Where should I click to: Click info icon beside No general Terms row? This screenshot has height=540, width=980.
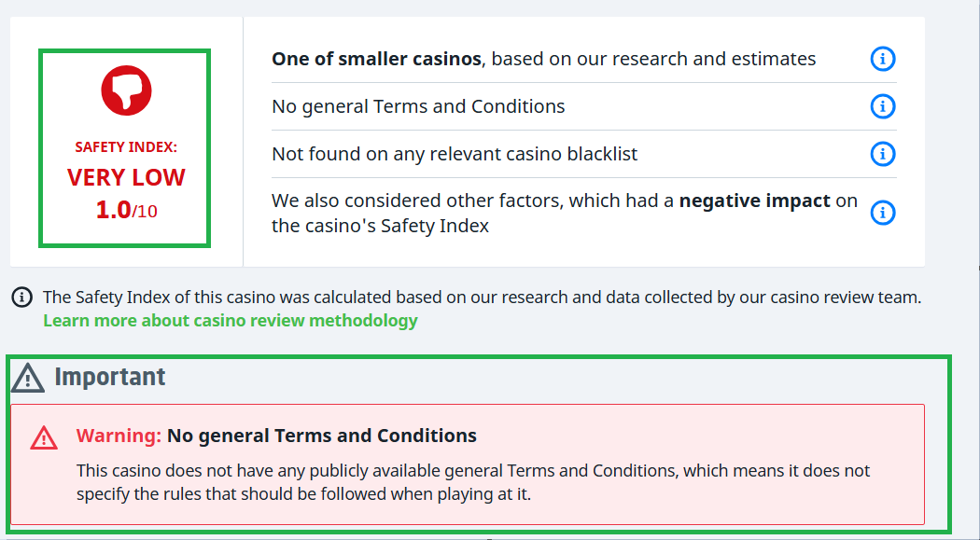coord(882,106)
